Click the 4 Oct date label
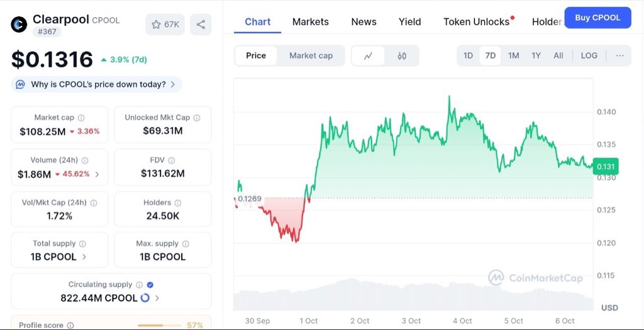 click(462, 321)
